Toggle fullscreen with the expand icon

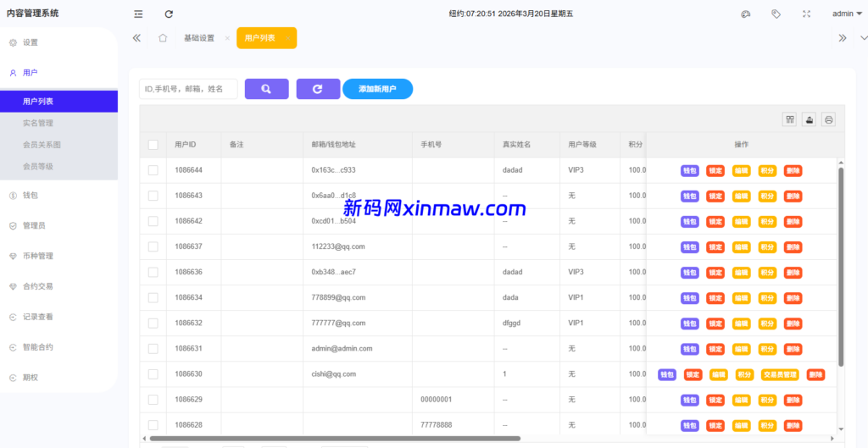pos(807,14)
